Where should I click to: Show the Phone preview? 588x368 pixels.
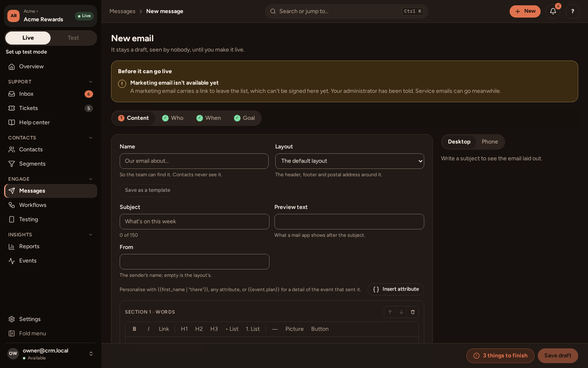[490, 142]
